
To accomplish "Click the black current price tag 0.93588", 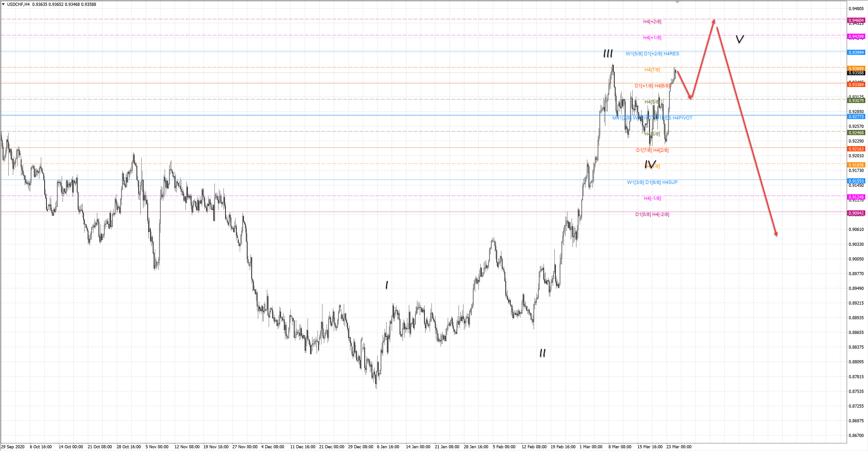I will (x=856, y=73).
